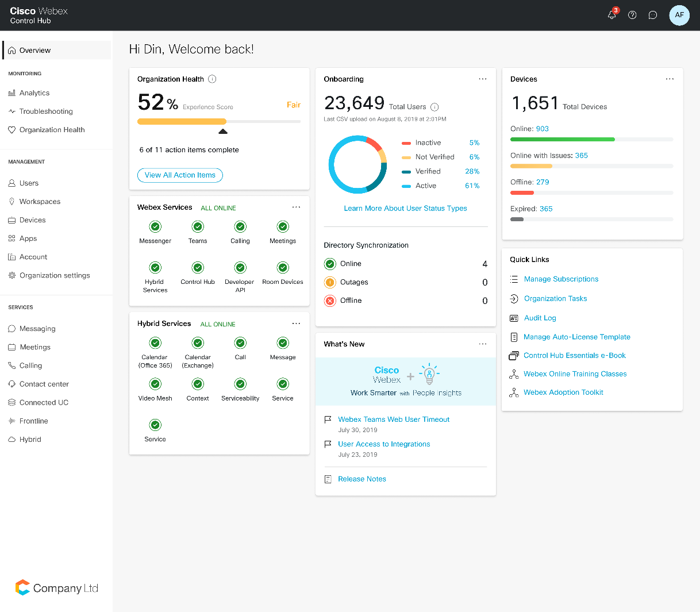The height and width of the screenshot is (612, 700).
Task: Click the Release Notes document icon
Action: [328, 479]
